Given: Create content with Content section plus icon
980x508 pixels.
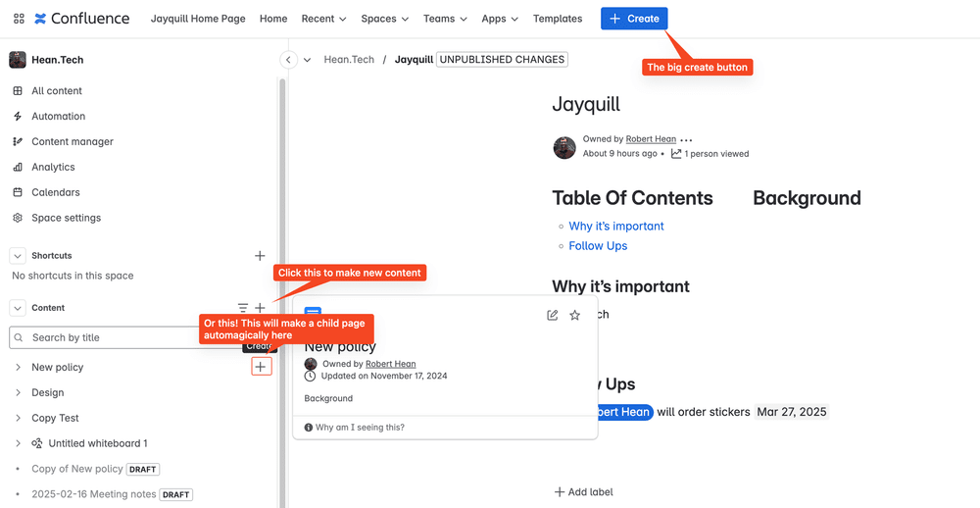Looking at the screenshot, I should 260,308.
